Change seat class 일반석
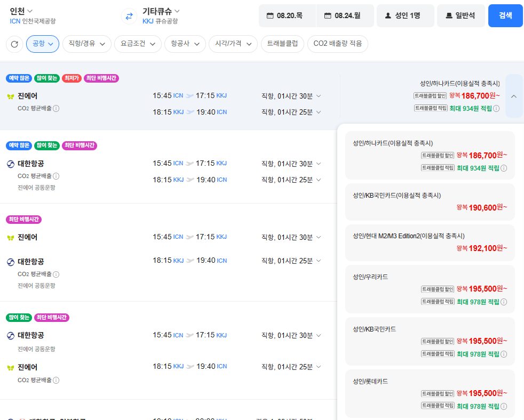524x420 pixels. [461, 15]
